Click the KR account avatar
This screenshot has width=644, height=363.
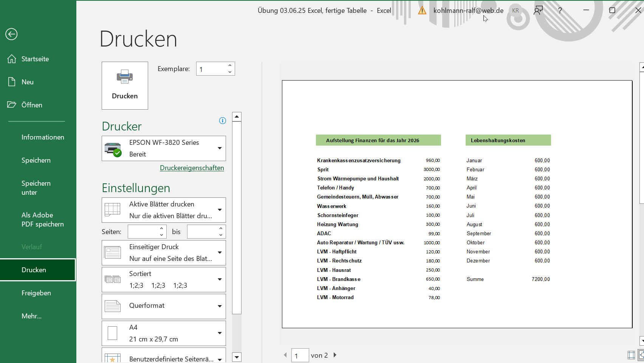(x=516, y=11)
